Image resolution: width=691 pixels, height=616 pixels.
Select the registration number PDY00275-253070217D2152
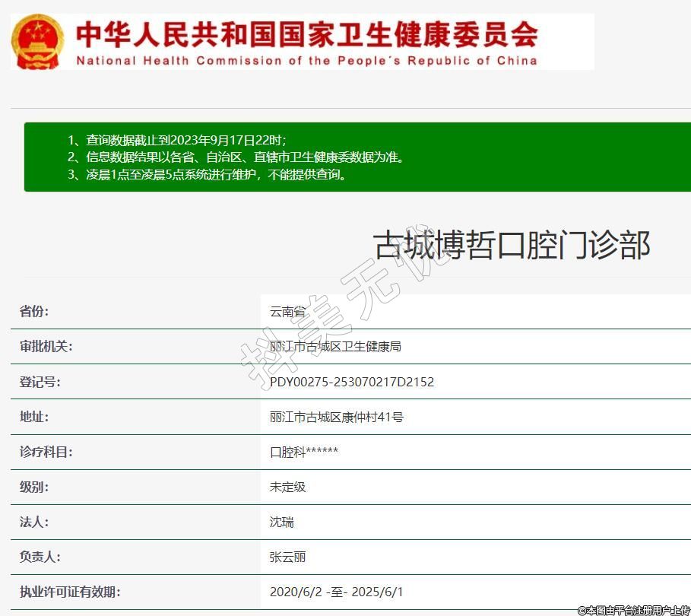[x=351, y=382]
